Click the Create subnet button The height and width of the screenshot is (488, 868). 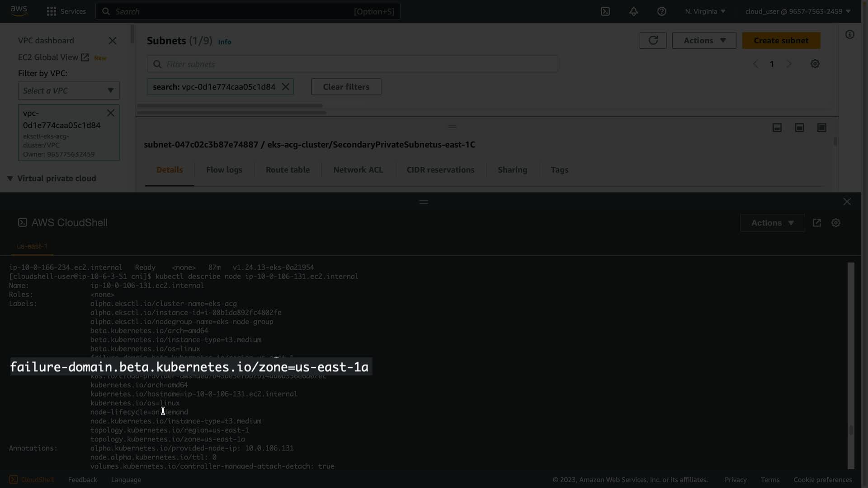781,41
